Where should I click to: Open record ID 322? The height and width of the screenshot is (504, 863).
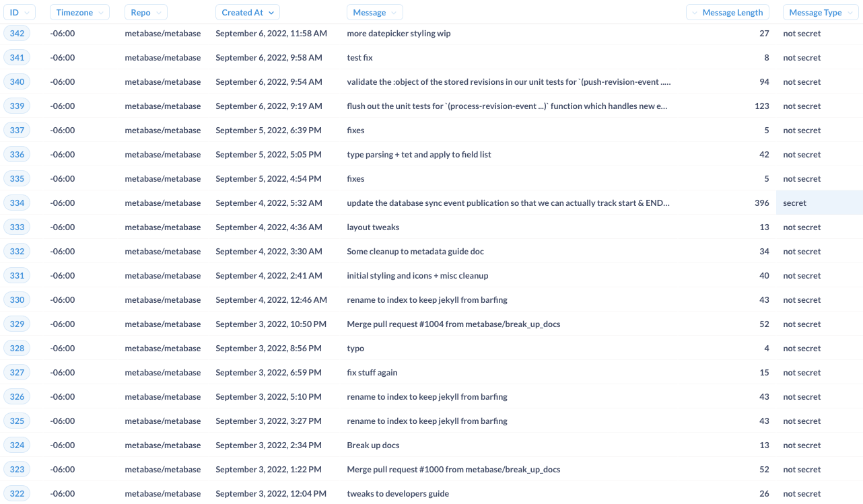tap(17, 494)
